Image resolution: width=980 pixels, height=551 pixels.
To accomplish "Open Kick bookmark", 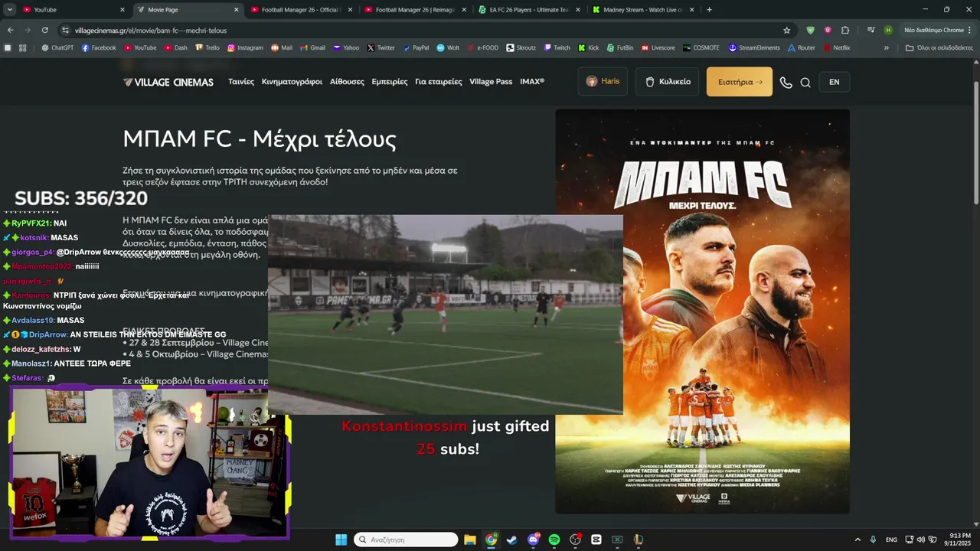I will (588, 47).
